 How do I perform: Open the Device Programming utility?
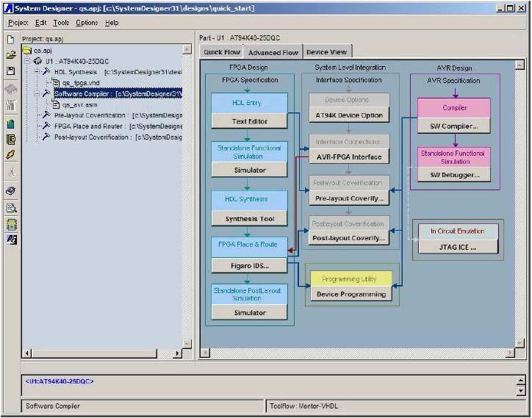pyautogui.click(x=351, y=294)
